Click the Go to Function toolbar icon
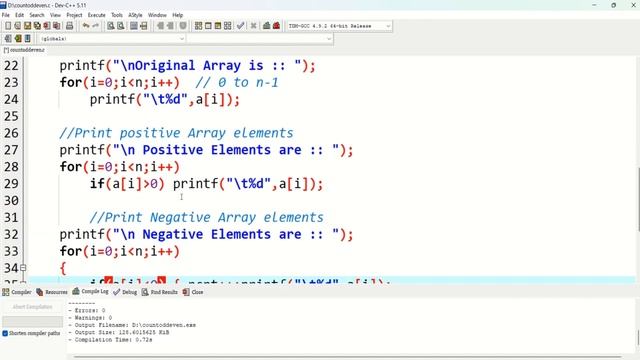Image resolution: width=640 pixels, height=360 pixels. pos(133,26)
